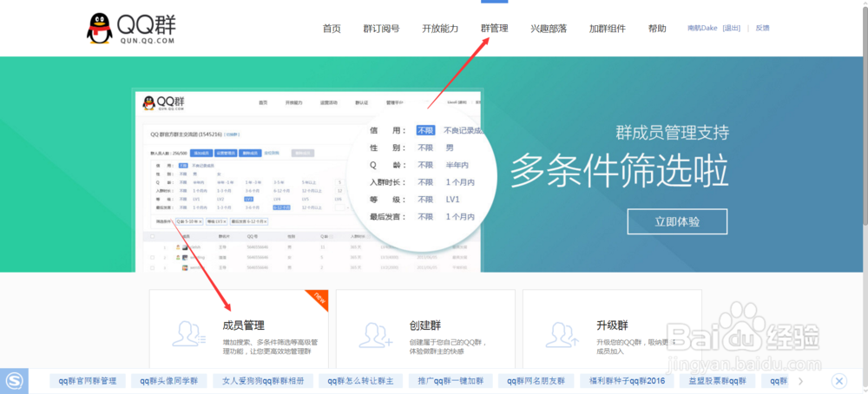This screenshot has width=868, height=394.
Task: Open the 创建群 card title
Action: [425, 325]
